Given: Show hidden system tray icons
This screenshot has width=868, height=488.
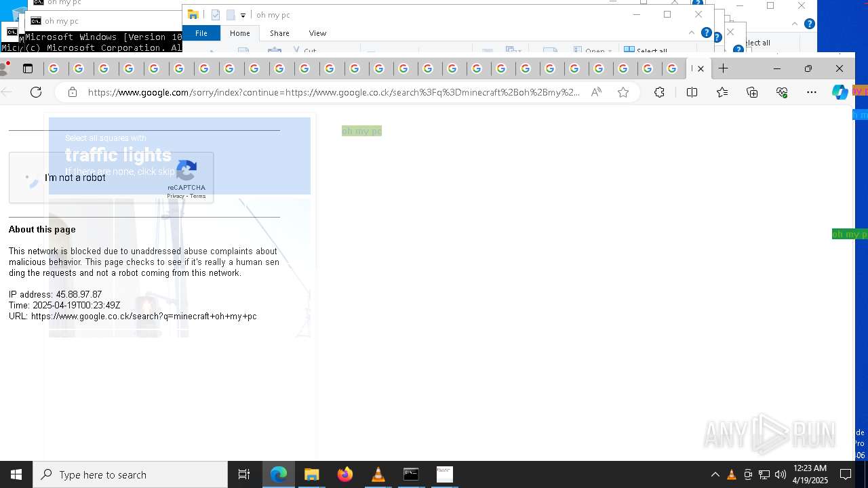Looking at the screenshot, I should pyautogui.click(x=715, y=474).
